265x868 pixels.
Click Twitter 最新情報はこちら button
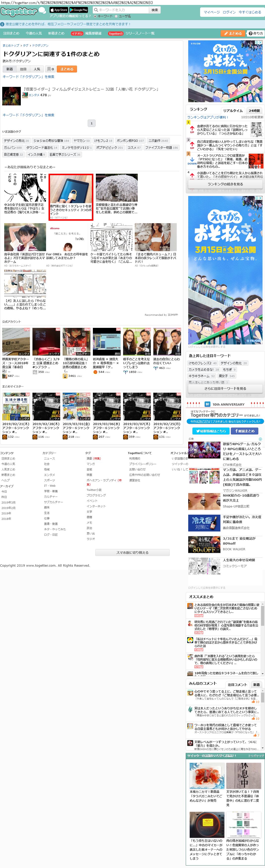click(211, 431)
